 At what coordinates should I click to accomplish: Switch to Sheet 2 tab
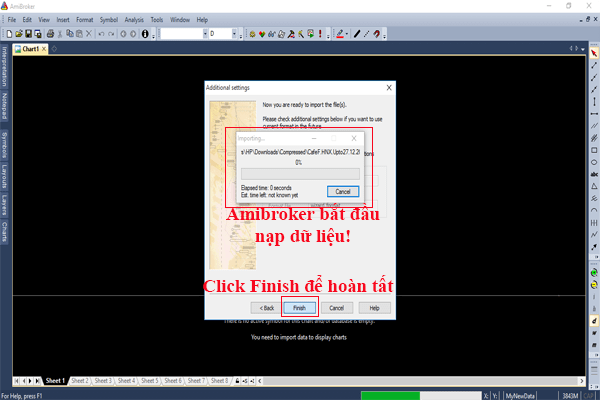coord(80,381)
